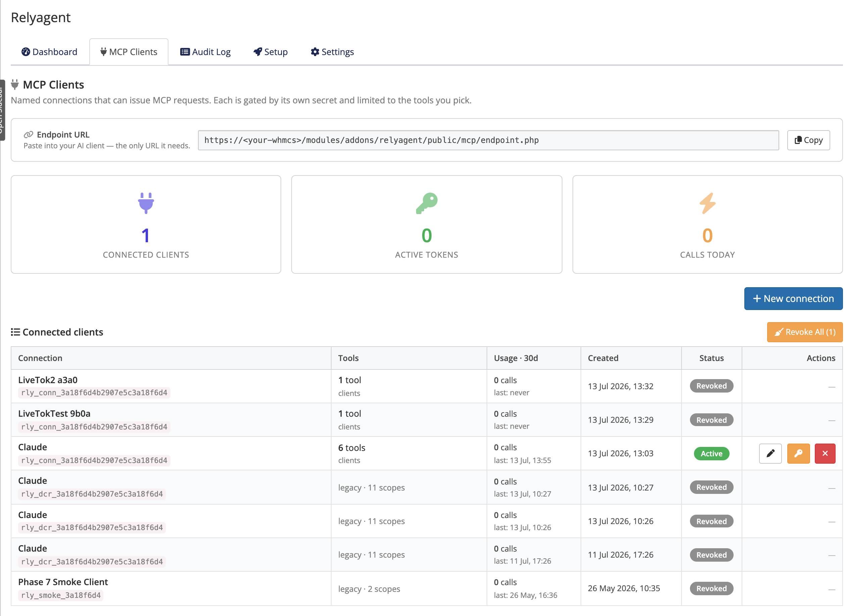Revoke active Claude connection with red X
This screenshot has width=847, height=616.
click(x=825, y=453)
